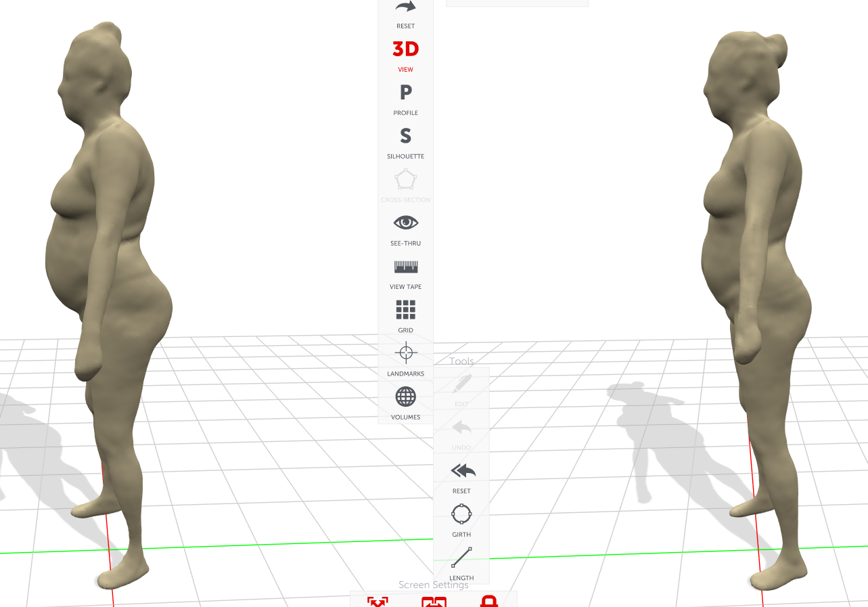Screen dimensions: 868x607
Task: Click the "Tools" panel heading
Action: (461, 361)
